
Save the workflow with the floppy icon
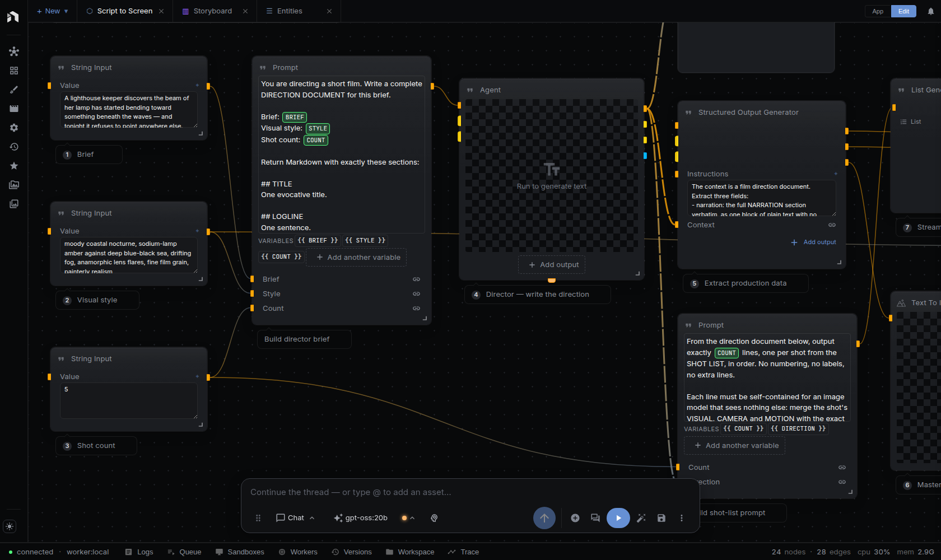[x=662, y=518]
